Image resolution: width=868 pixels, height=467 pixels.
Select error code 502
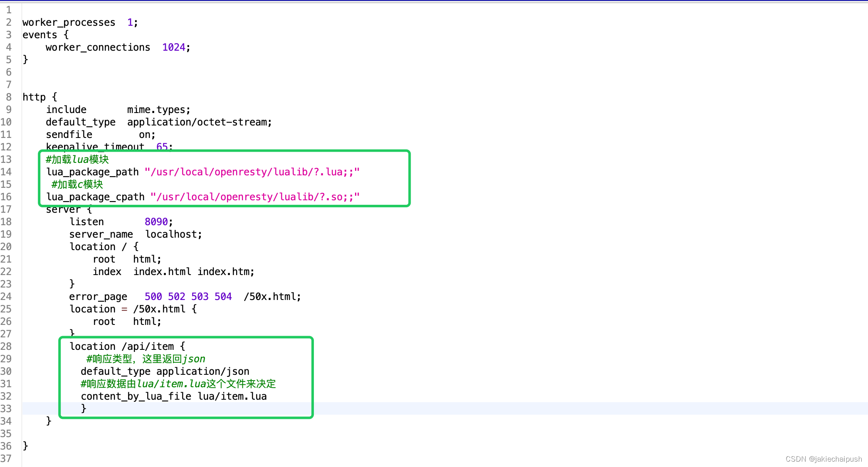tap(177, 297)
